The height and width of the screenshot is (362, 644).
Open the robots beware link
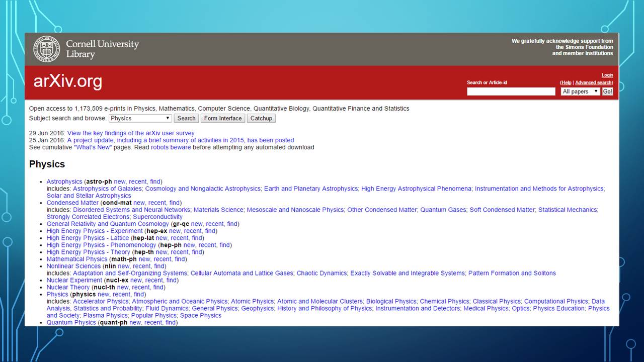pos(171,147)
